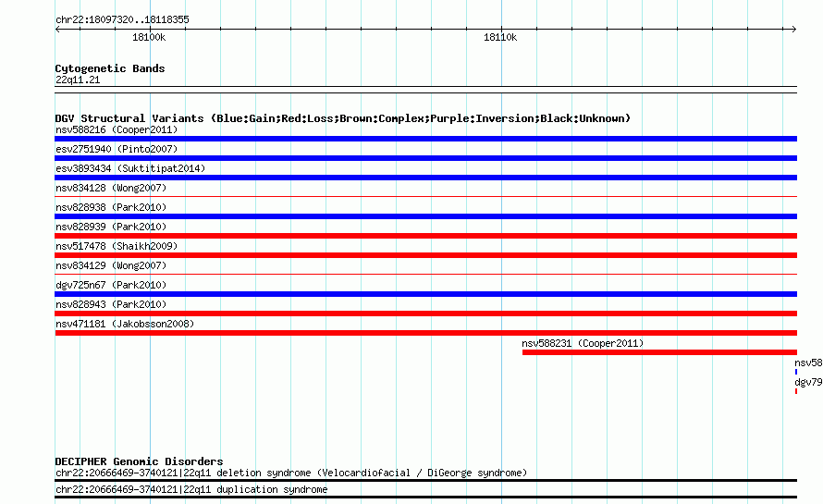Viewport: 823px width, 504px height.
Task: Click small red marker under dgv79
Action: coord(795,391)
